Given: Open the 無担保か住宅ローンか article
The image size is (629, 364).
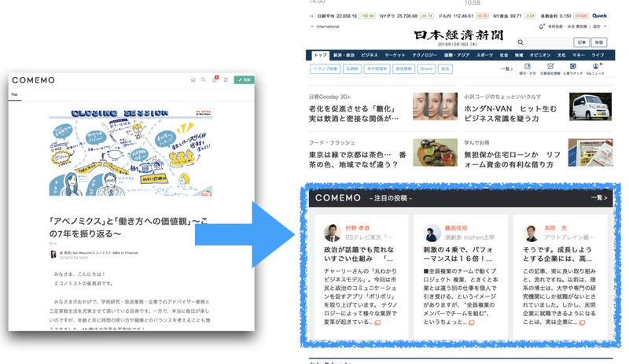Looking at the screenshot, I should coord(513,160).
